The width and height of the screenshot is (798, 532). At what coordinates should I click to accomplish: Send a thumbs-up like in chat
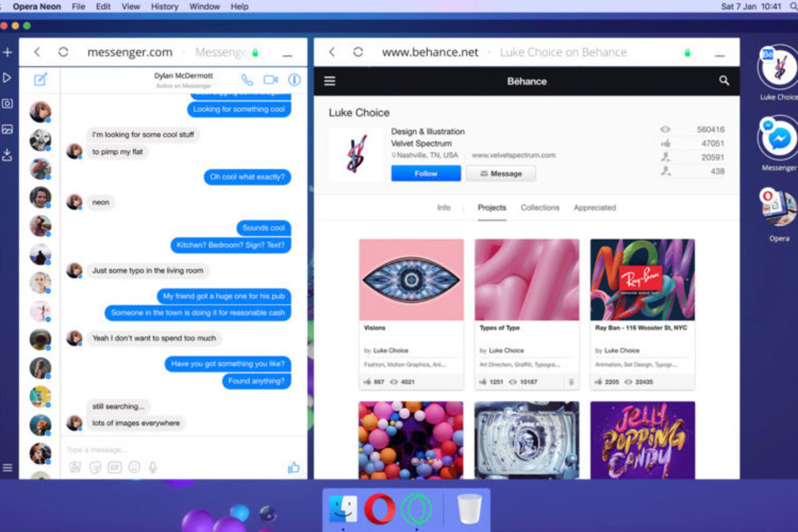[293, 468]
